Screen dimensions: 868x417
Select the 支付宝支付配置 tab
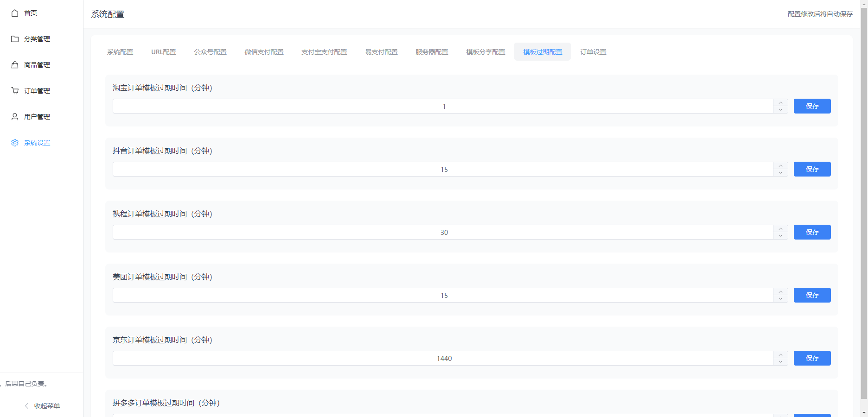pos(324,52)
